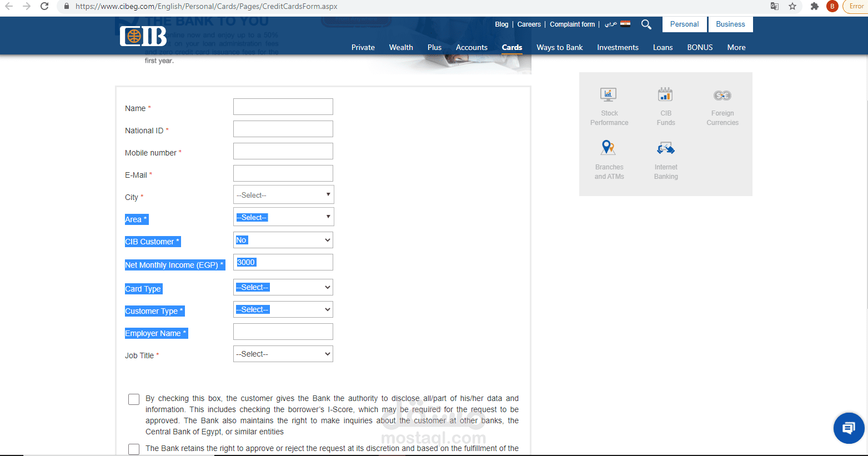Viewport: 868px width, 456px height.
Task: Open the CIB Customer dropdown
Action: 283,240
